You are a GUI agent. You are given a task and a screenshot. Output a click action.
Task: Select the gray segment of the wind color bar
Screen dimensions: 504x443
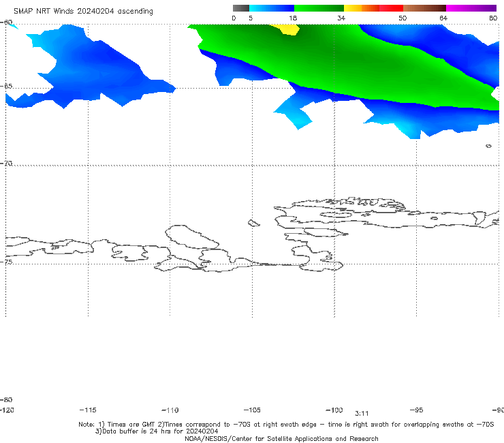click(241, 8)
